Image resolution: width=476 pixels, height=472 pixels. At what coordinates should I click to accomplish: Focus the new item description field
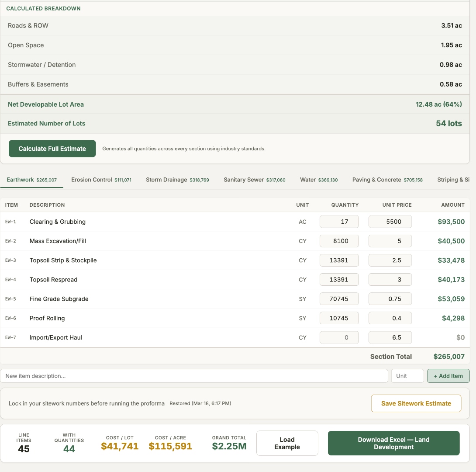click(x=194, y=375)
